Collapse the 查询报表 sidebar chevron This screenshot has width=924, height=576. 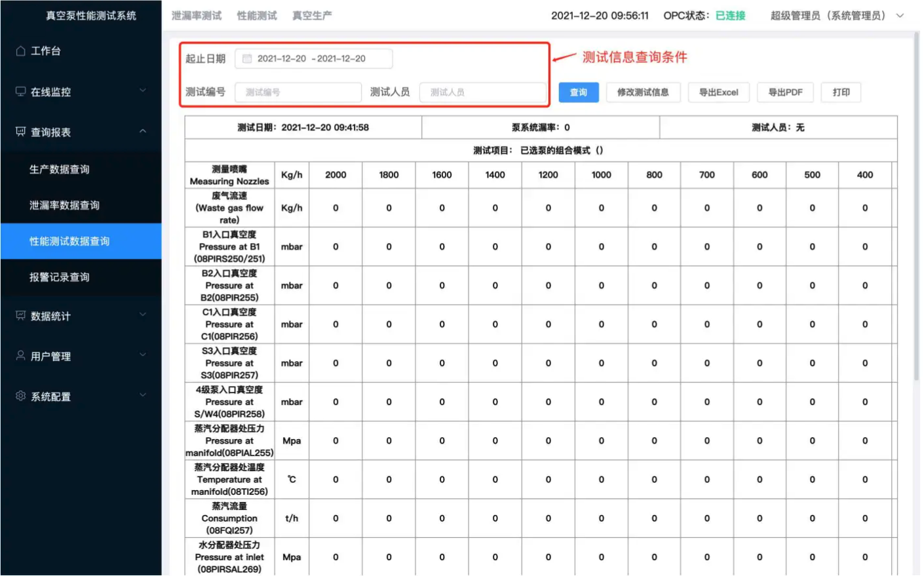click(x=143, y=132)
